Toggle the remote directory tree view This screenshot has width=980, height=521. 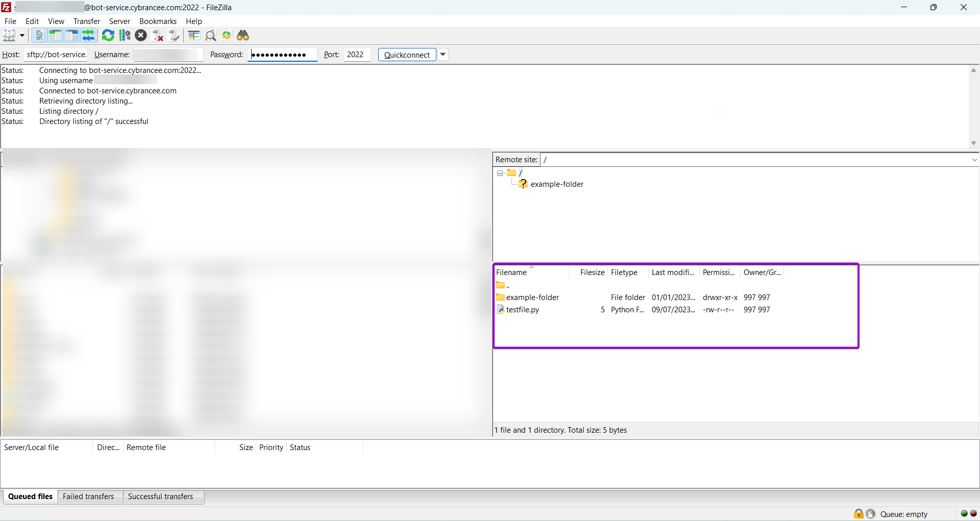(x=71, y=35)
